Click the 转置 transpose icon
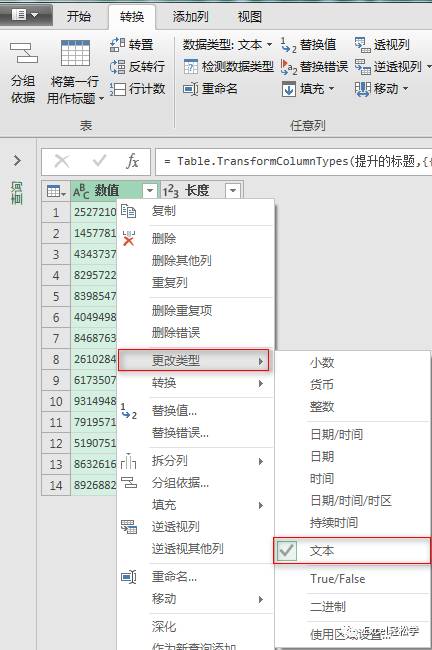 [x=118, y=44]
